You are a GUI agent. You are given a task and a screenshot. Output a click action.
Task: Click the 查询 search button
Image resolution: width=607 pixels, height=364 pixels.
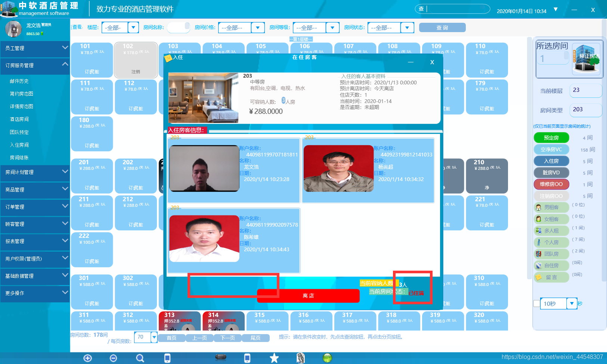click(442, 28)
